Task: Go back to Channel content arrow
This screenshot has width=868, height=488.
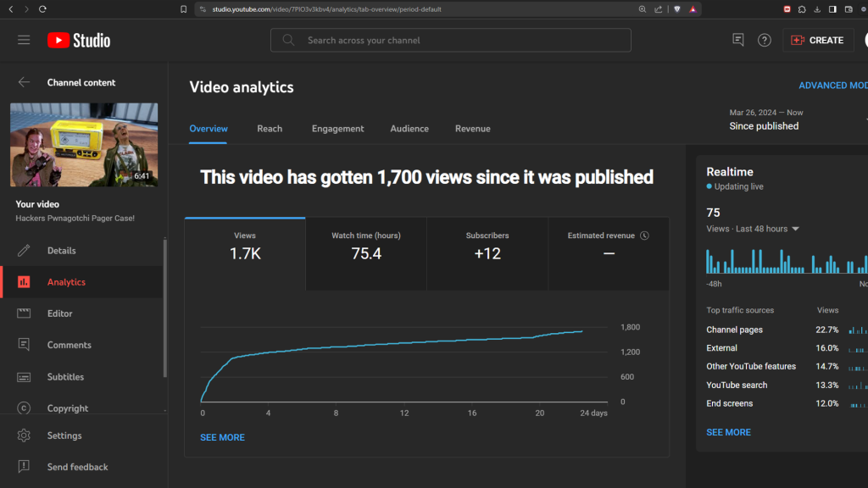Action: coord(23,82)
